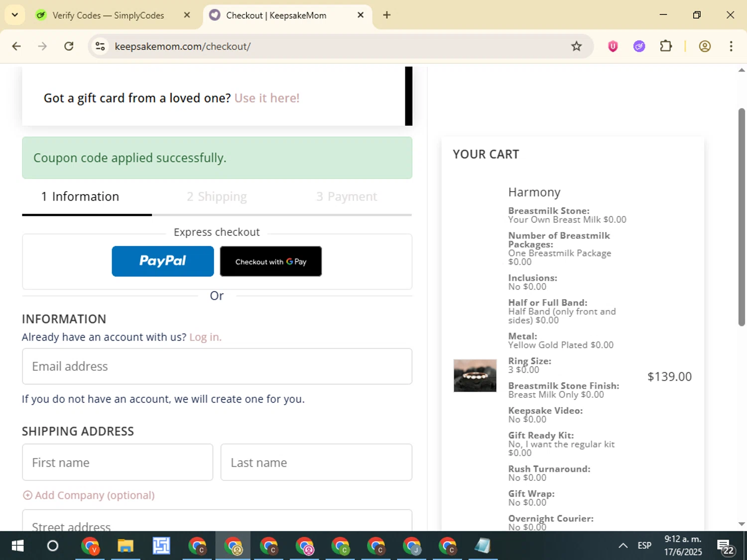Image resolution: width=747 pixels, height=560 pixels.
Task: Click the Harmony ring product thumbnail
Action: pyautogui.click(x=475, y=376)
